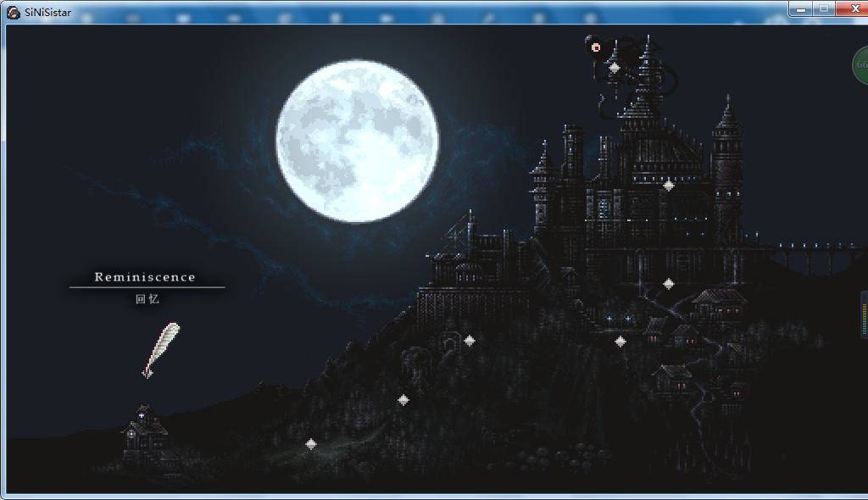Choose the diamond marker at the foot of the hill

click(x=311, y=444)
